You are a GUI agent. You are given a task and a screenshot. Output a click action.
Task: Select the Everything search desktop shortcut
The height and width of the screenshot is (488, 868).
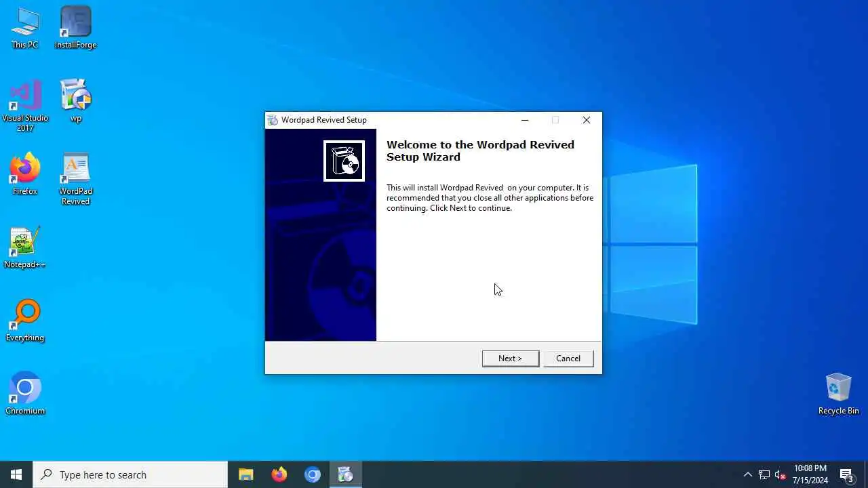(x=25, y=321)
